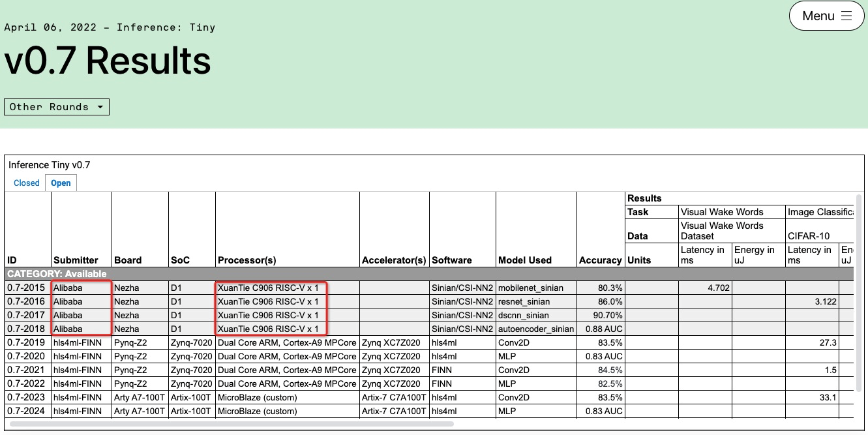Click Artix-100T SoC in row 0.7-2024
Image resolution: width=868 pixels, height=435 pixels.
[192, 411]
